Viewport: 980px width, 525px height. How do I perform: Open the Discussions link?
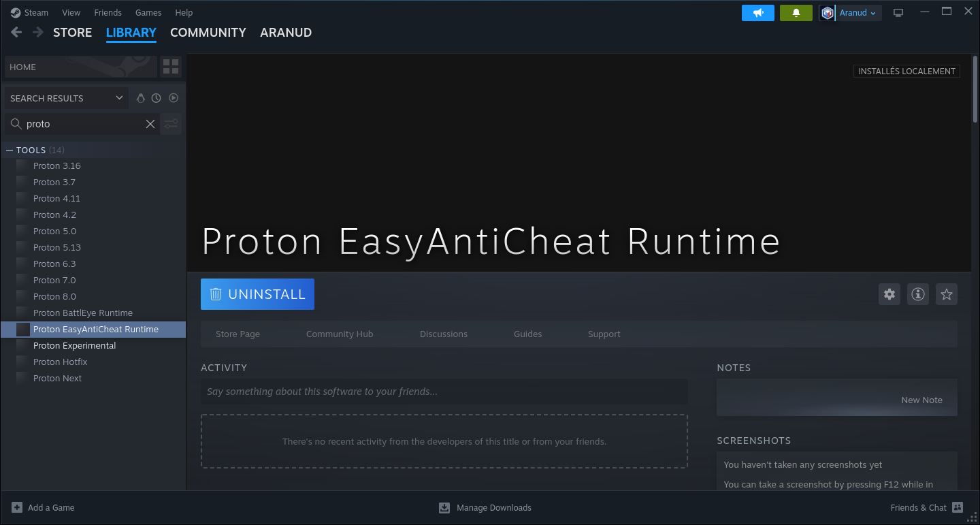coord(444,334)
